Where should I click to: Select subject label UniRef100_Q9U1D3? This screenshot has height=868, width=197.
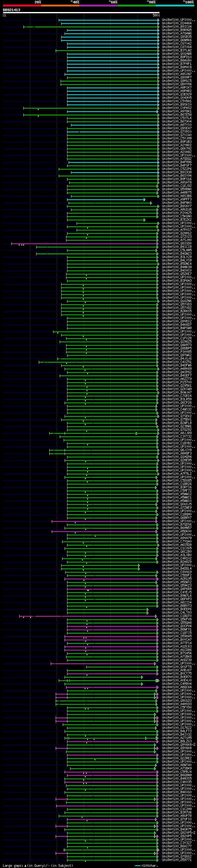coord(177,700)
